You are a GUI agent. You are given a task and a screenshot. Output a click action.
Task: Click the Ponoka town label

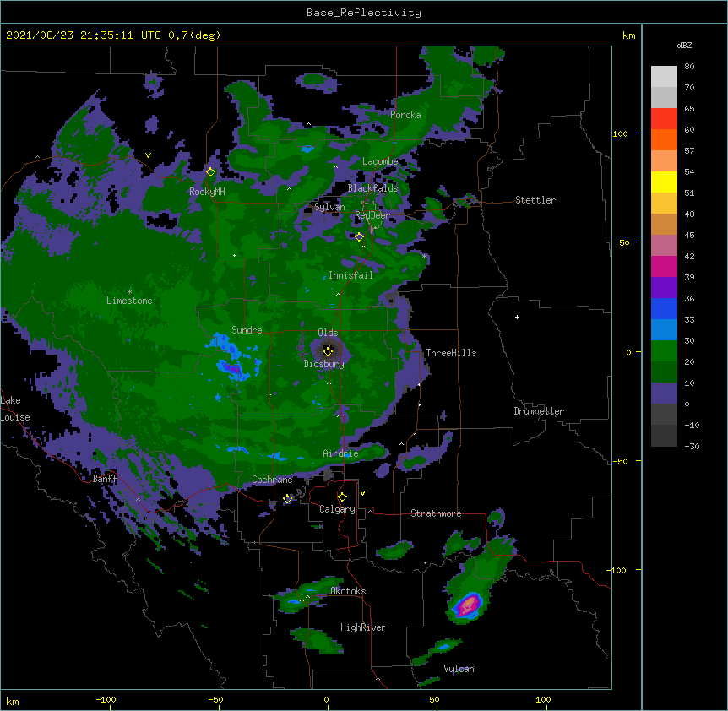405,115
